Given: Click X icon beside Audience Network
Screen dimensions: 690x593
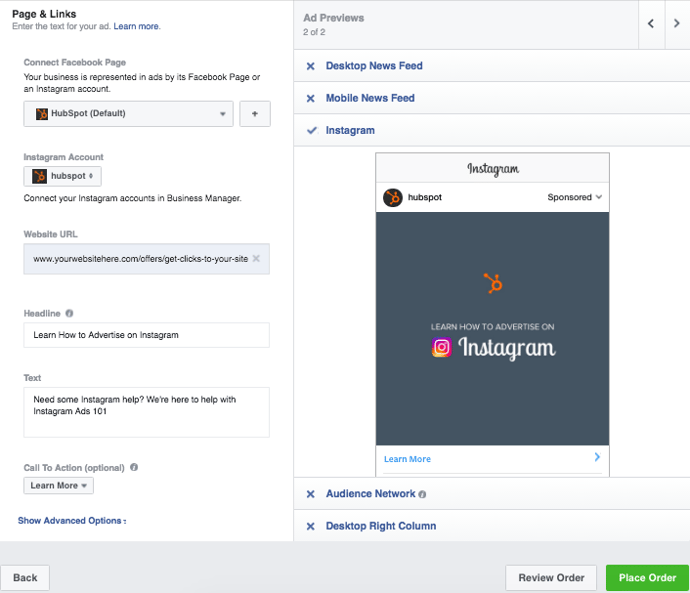Looking at the screenshot, I should (311, 494).
